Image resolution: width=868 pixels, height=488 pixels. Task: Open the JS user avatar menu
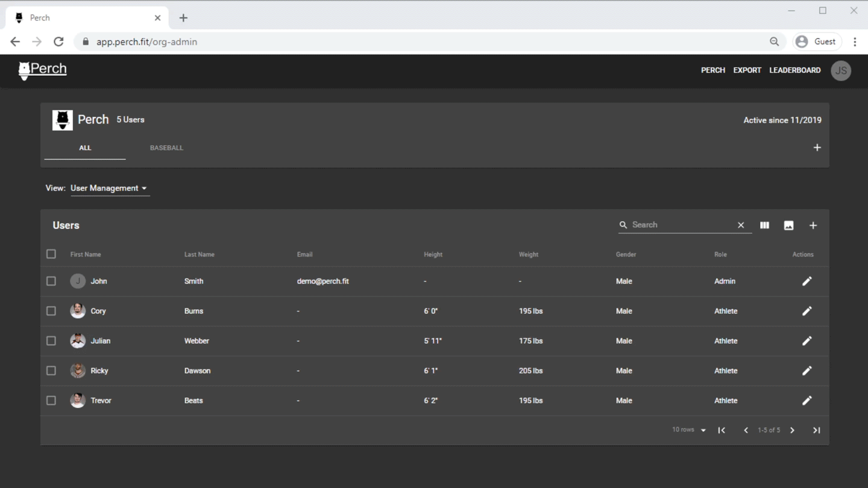(841, 70)
